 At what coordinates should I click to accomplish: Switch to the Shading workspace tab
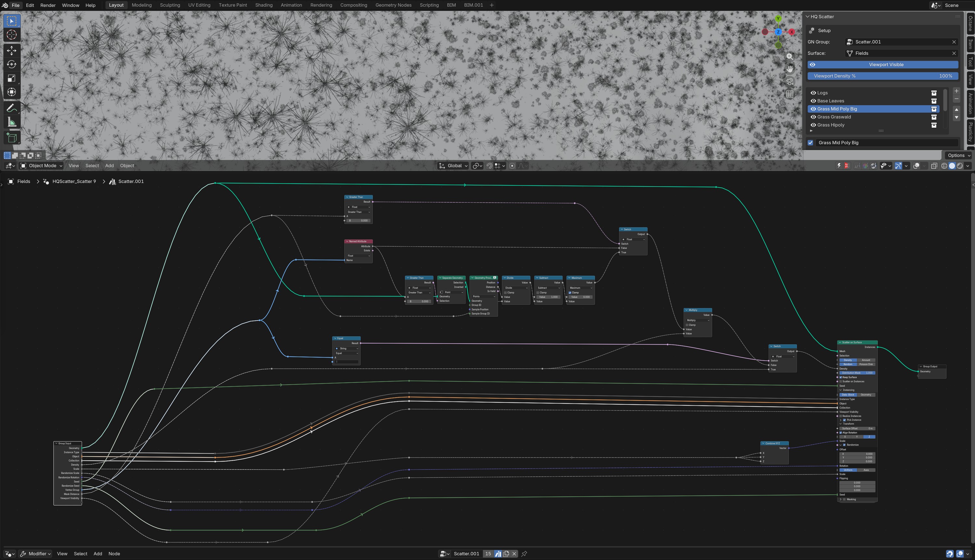tap(264, 6)
